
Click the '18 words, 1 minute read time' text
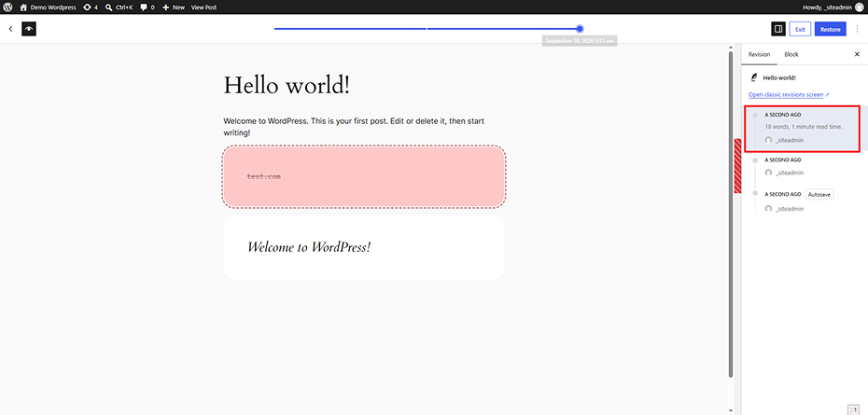(804, 127)
